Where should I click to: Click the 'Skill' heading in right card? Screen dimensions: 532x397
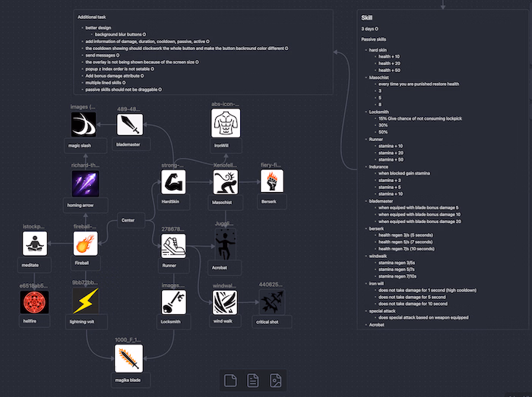pos(367,18)
